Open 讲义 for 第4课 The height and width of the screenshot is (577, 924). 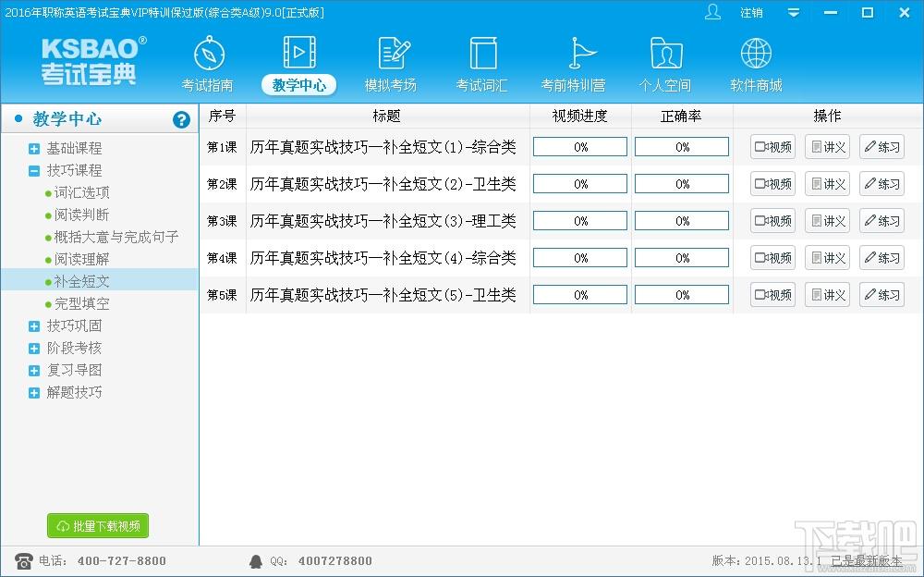[x=827, y=258]
